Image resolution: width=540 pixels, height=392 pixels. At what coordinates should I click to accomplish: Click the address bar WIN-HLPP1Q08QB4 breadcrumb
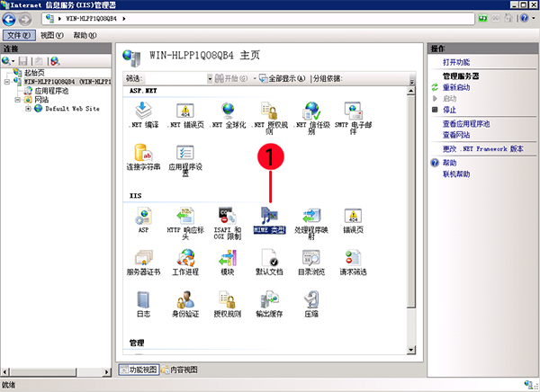point(91,19)
